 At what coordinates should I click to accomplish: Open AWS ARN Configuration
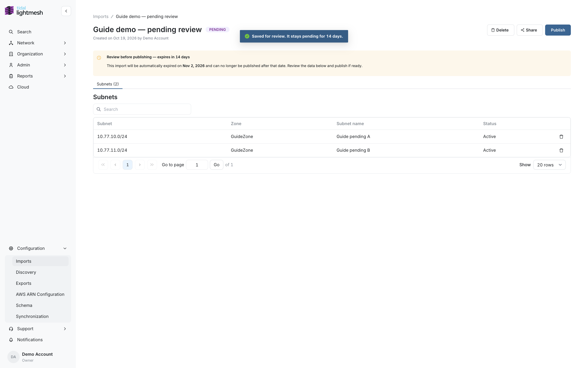(x=40, y=294)
